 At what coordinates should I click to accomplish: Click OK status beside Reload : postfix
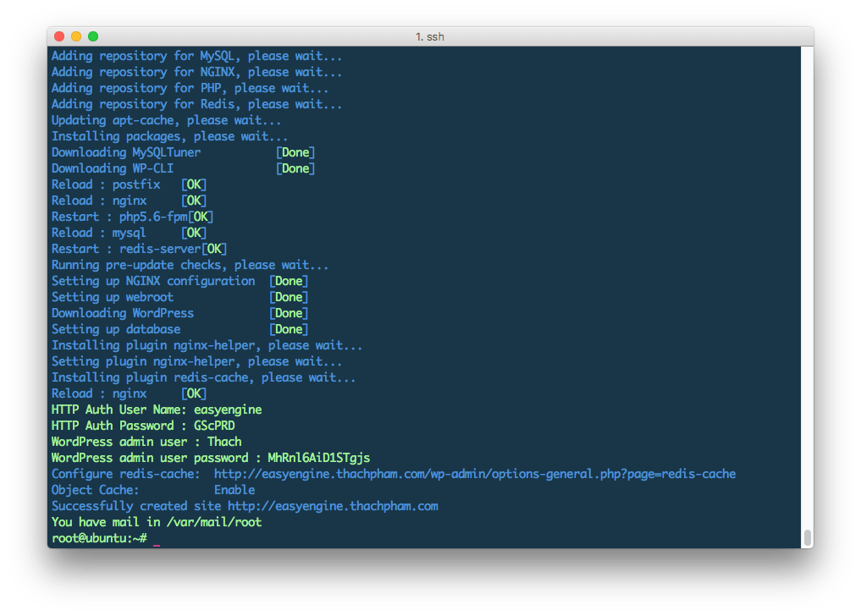[x=194, y=184]
